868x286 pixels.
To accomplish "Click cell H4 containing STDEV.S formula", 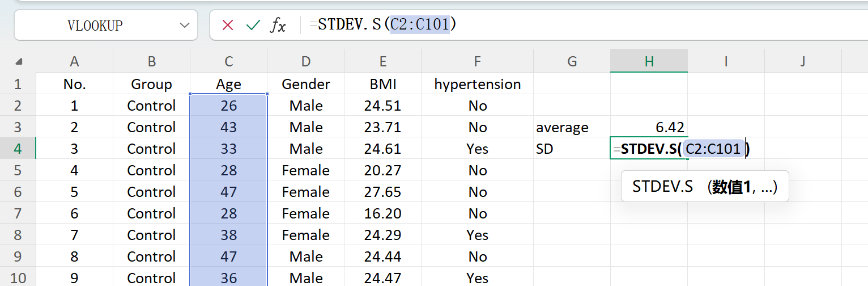I will [x=649, y=149].
